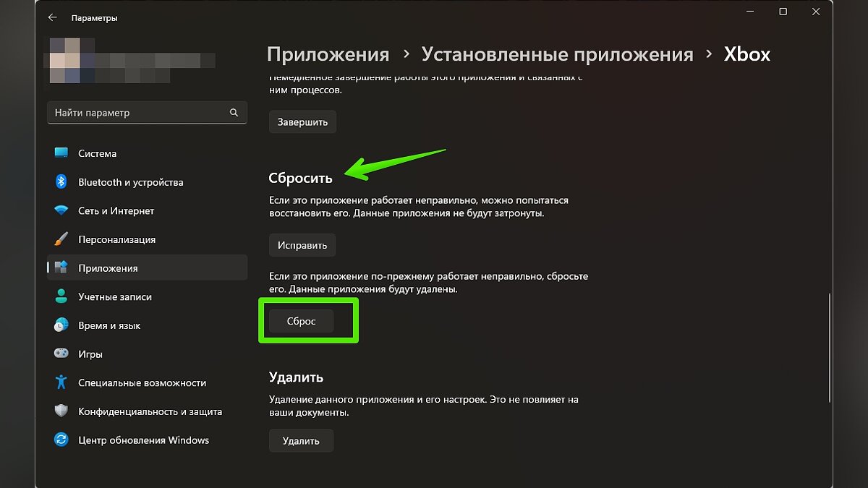Focus the Найти параметр search field

click(137, 113)
